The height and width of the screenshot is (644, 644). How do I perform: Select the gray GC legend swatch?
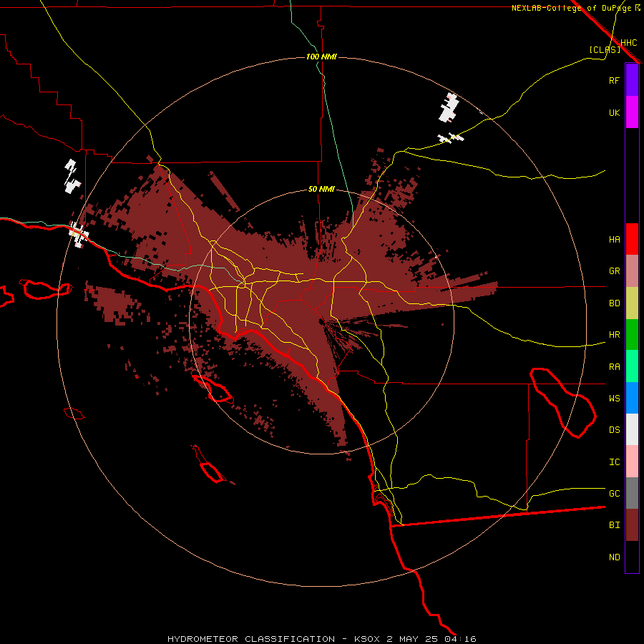(632, 493)
